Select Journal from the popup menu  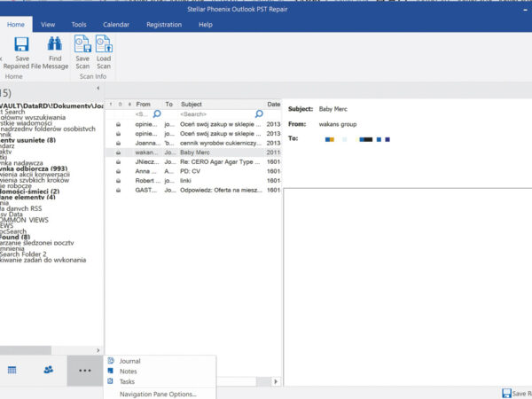click(x=129, y=361)
